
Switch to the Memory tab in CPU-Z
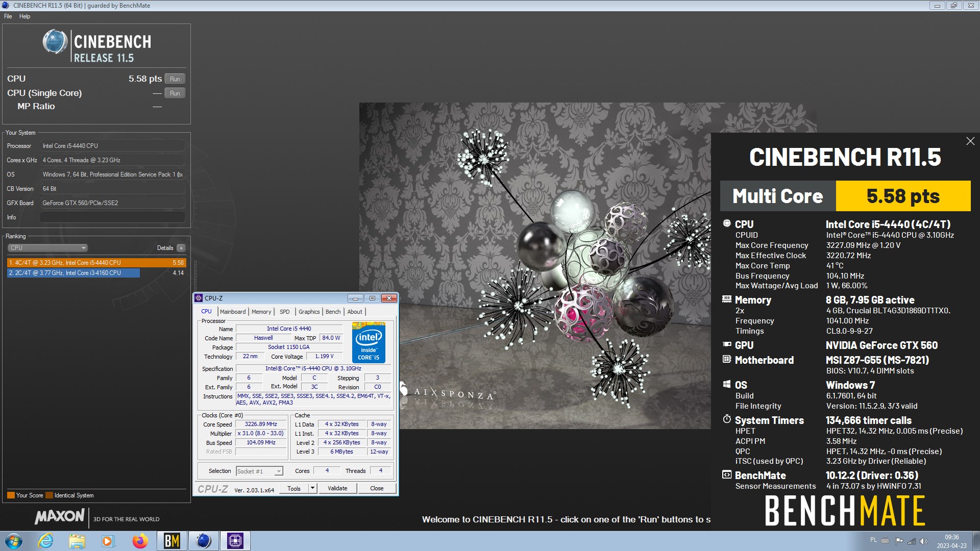[x=261, y=312]
